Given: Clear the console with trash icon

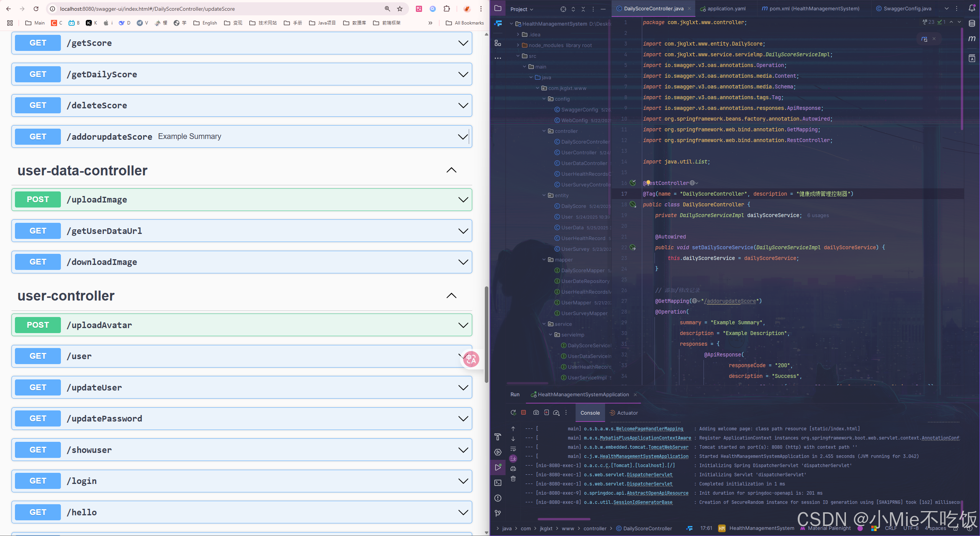Looking at the screenshot, I should click(513, 479).
